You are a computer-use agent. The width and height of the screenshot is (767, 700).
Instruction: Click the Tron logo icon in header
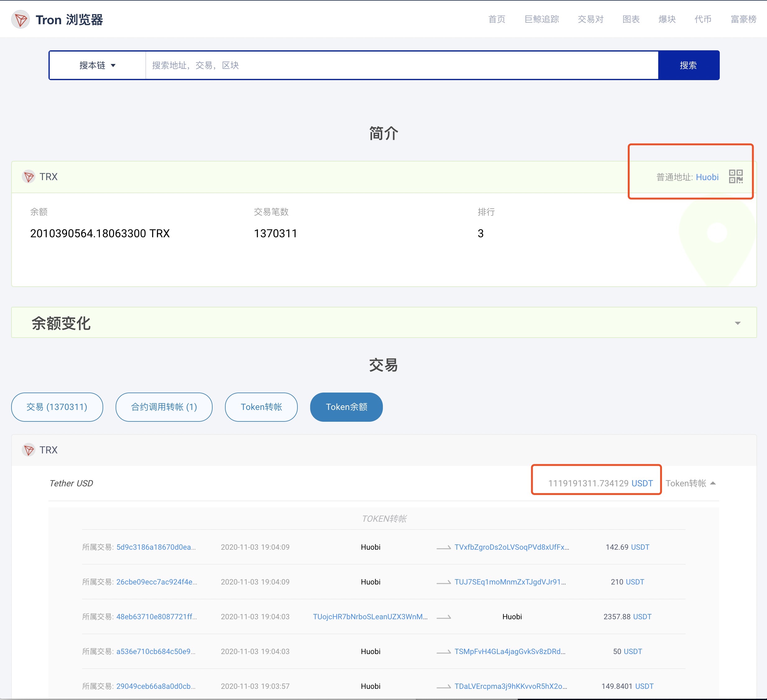(21, 19)
